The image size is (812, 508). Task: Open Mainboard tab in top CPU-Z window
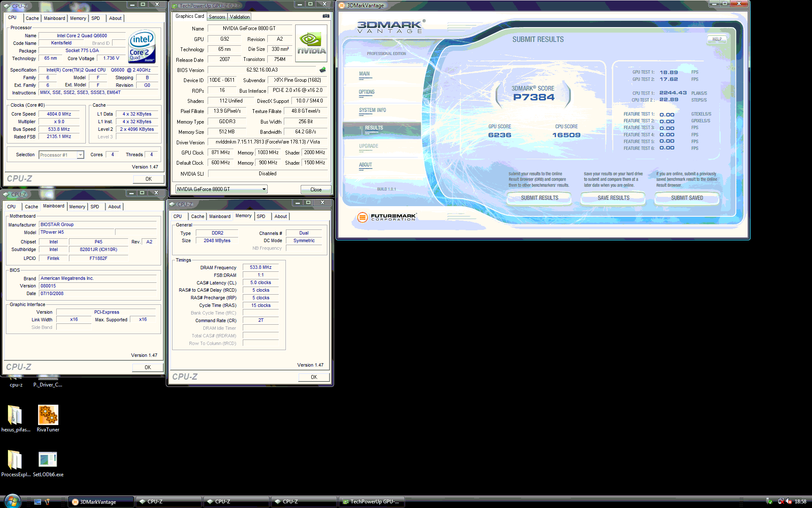[x=55, y=18]
